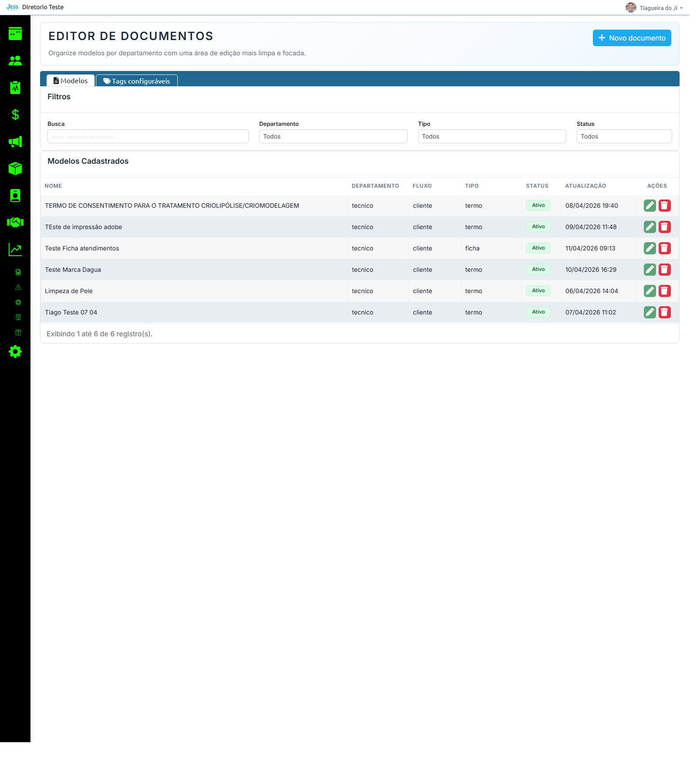697x784 pixels.
Task: Select the Modelos tab
Action: [x=70, y=80]
